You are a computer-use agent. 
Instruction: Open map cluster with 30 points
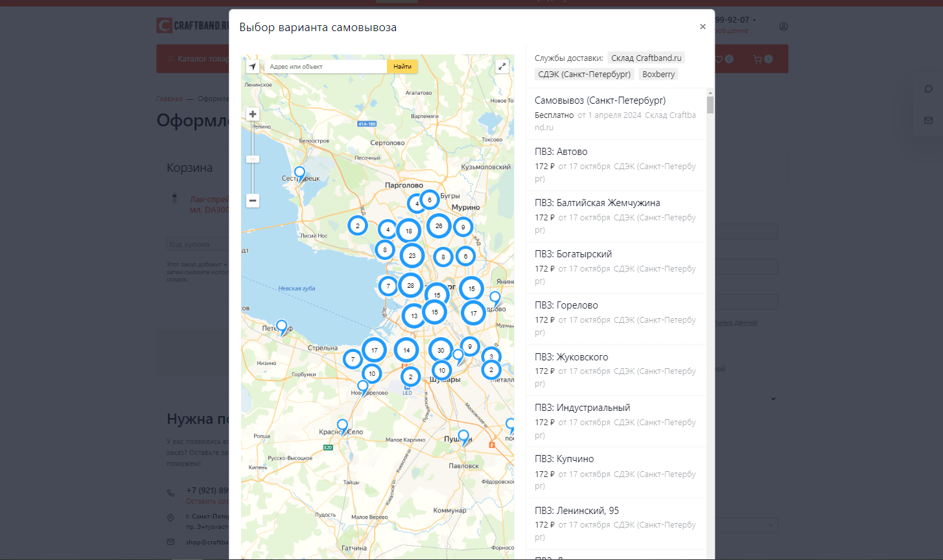[441, 350]
